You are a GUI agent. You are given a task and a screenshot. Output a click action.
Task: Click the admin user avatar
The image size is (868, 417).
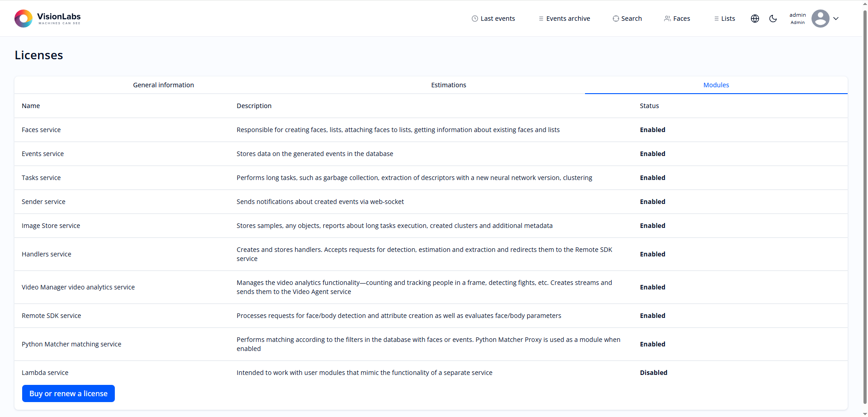(820, 19)
